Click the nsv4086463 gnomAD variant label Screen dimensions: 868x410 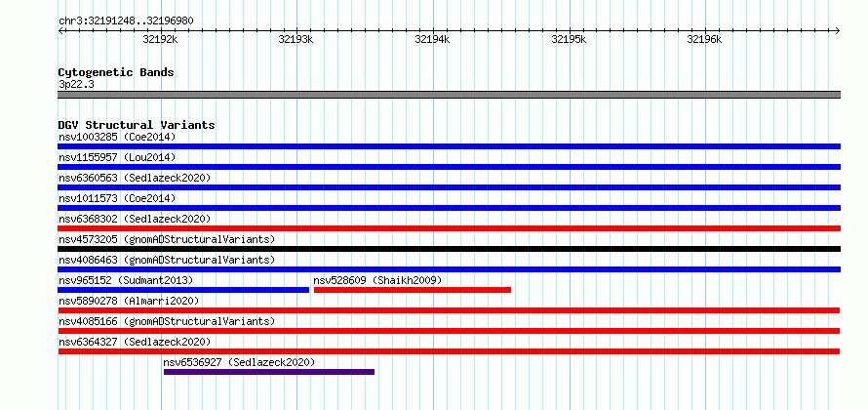pos(167,260)
